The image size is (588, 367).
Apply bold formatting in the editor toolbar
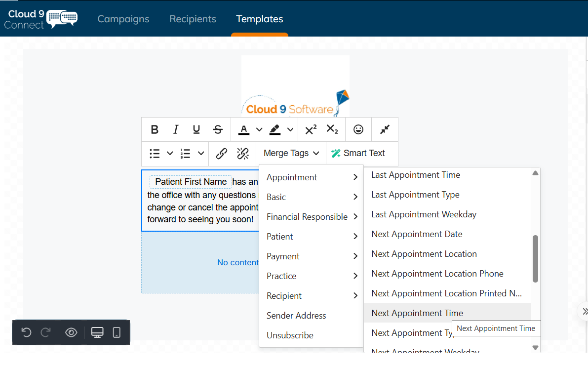coord(155,129)
